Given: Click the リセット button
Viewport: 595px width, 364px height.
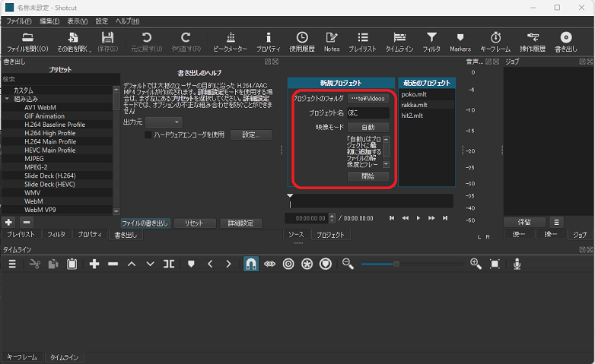Looking at the screenshot, I should (x=194, y=223).
